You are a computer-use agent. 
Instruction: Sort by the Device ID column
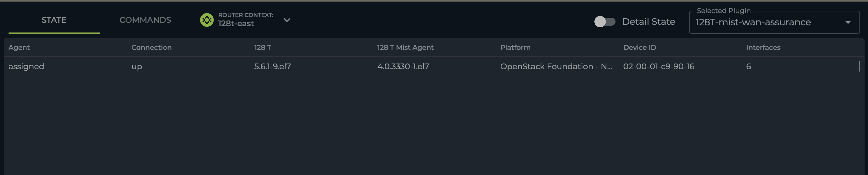[639, 48]
